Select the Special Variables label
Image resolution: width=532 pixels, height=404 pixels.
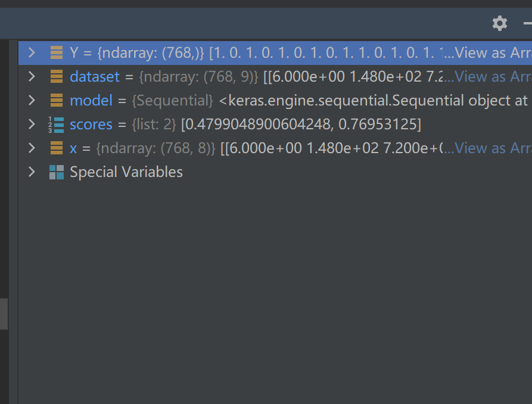click(126, 172)
